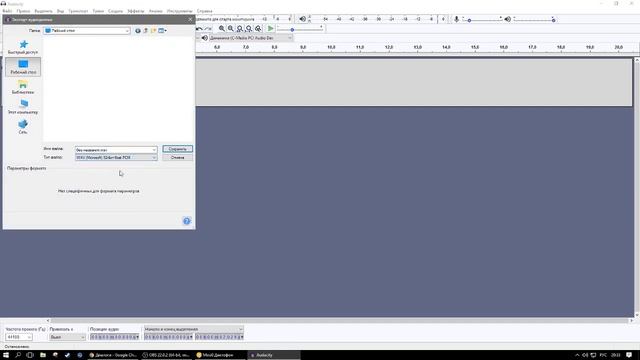Select Desktop location in dialog sidebar
The width and height of the screenshot is (640, 360).
point(23,67)
